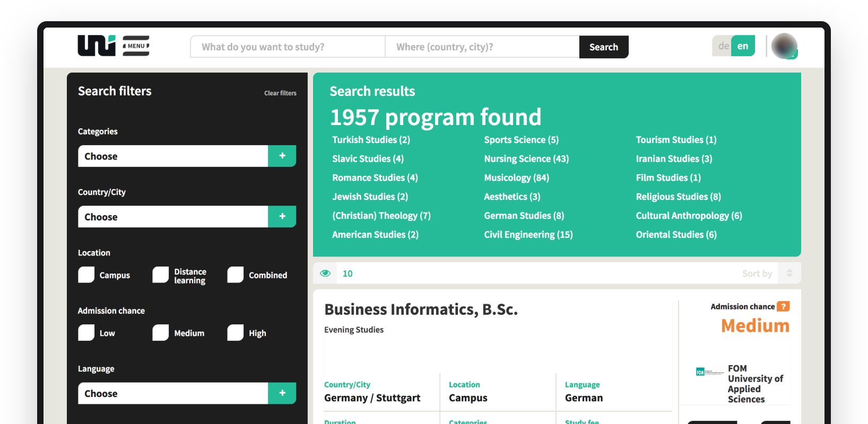Click Clear filters link
Screen dimensions: 868x424
click(x=280, y=93)
